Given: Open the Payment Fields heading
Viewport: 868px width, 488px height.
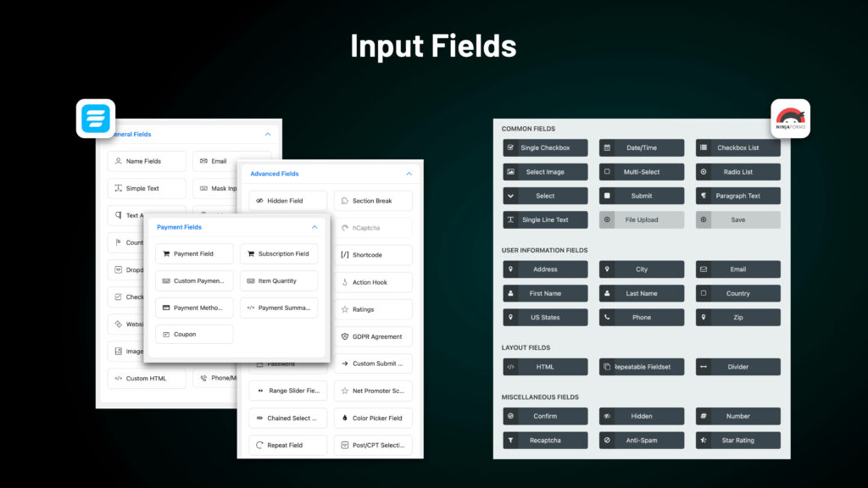Looking at the screenshot, I should point(180,227).
